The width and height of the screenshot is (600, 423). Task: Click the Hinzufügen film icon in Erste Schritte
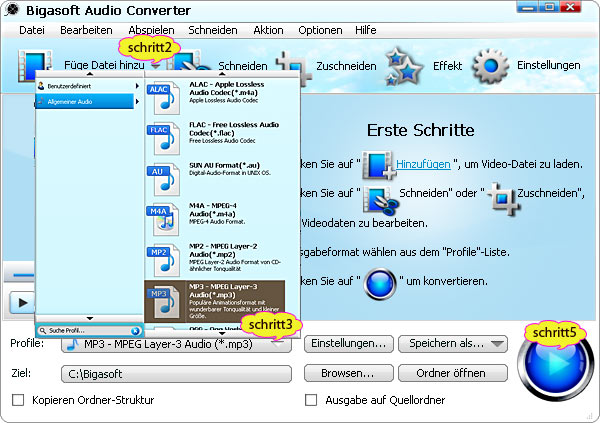[378, 165]
